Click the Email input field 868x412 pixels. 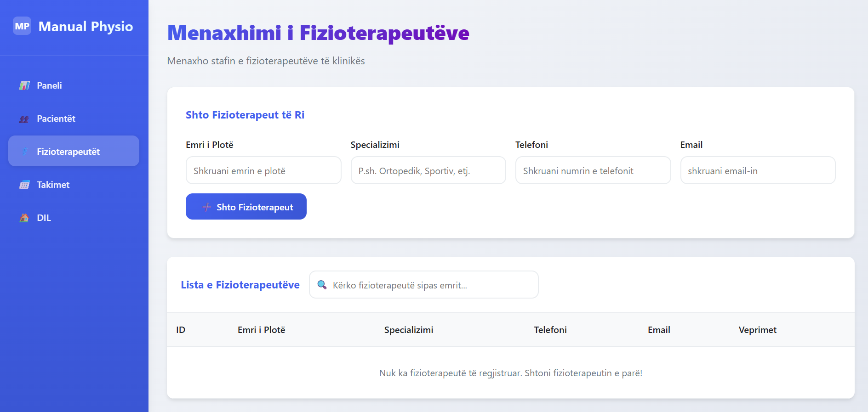tap(758, 170)
